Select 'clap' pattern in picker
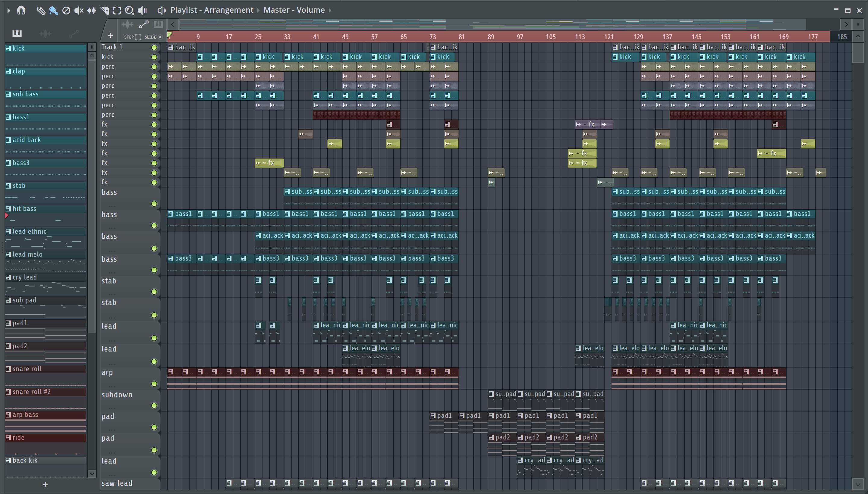This screenshot has height=494, width=868. [46, 71]
